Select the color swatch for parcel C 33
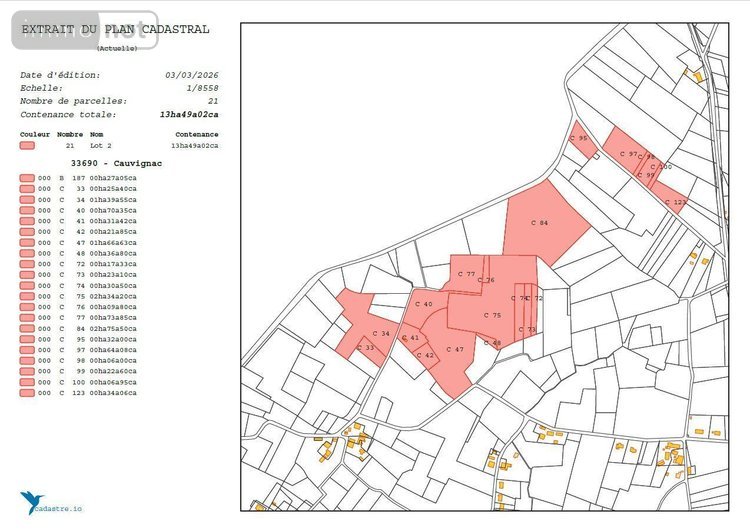This screenshot has width=750, height=531. point(27,188)
